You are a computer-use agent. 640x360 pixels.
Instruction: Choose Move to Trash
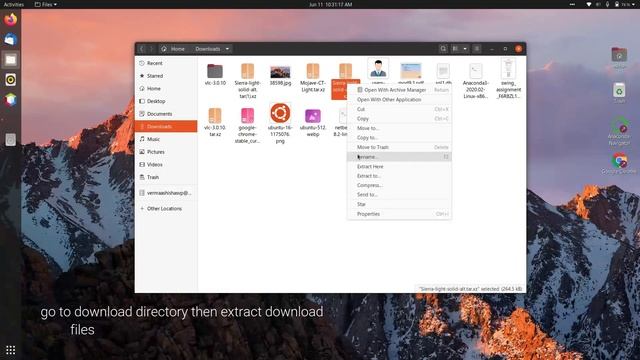pyautogui.click(x=399, y=147)
